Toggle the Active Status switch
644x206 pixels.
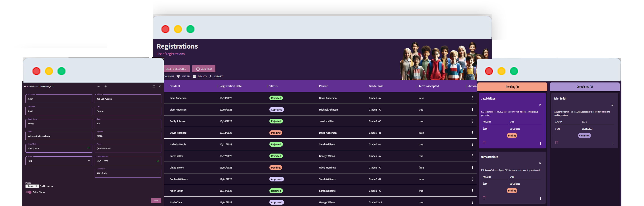pos(28,192)
